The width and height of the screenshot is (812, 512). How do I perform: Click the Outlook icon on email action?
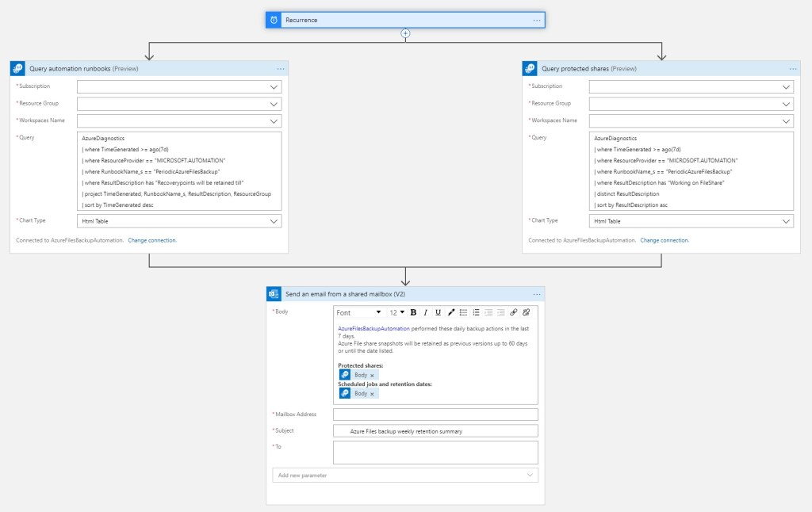pyautogui.click(x=274, y=294)
